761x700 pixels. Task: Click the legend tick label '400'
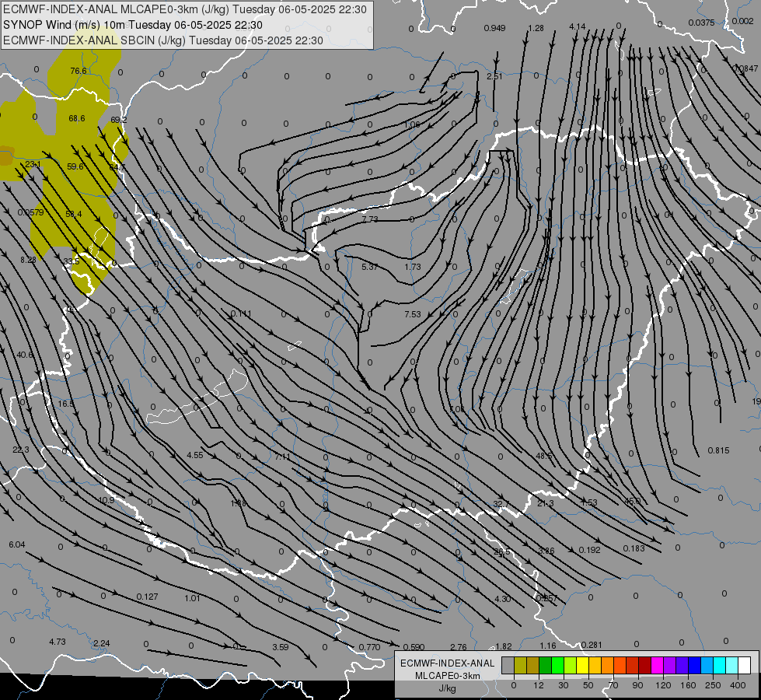click(738, 685)
